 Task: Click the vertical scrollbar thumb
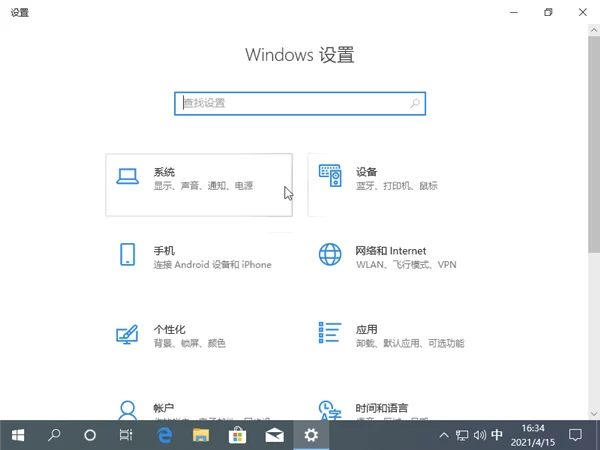click(594, 144)
